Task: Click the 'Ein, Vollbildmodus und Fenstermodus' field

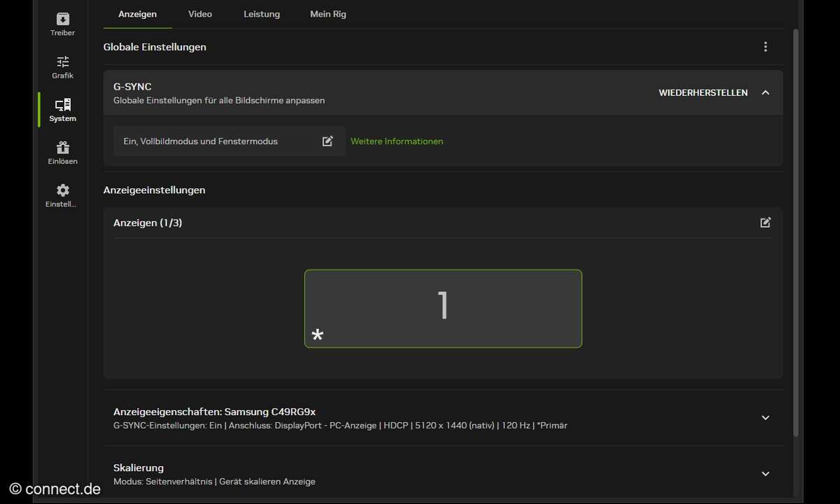Action: tap(229, 141)
